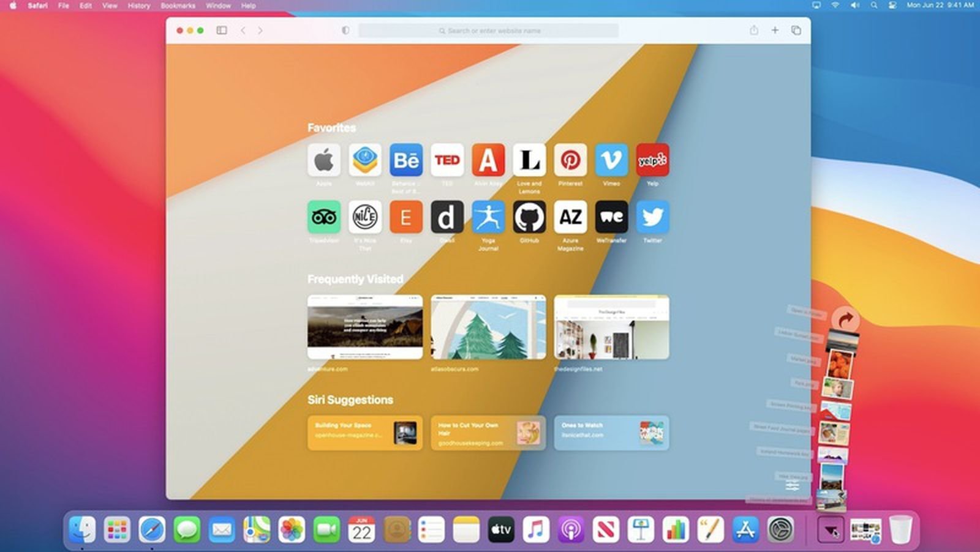Open Maps from the Dock
This screenshot has width=980, height=552.
(257, 529)
